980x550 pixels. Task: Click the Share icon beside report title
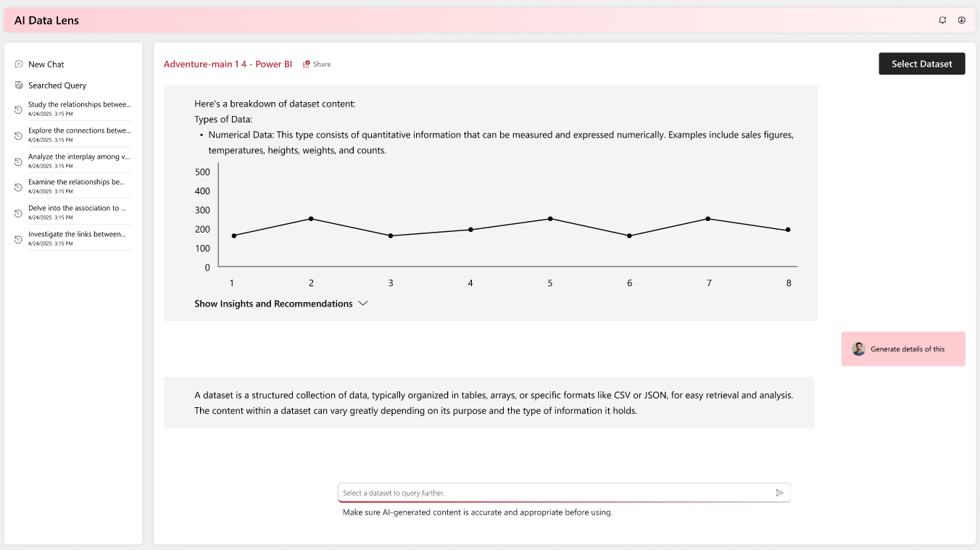point(307,64)
